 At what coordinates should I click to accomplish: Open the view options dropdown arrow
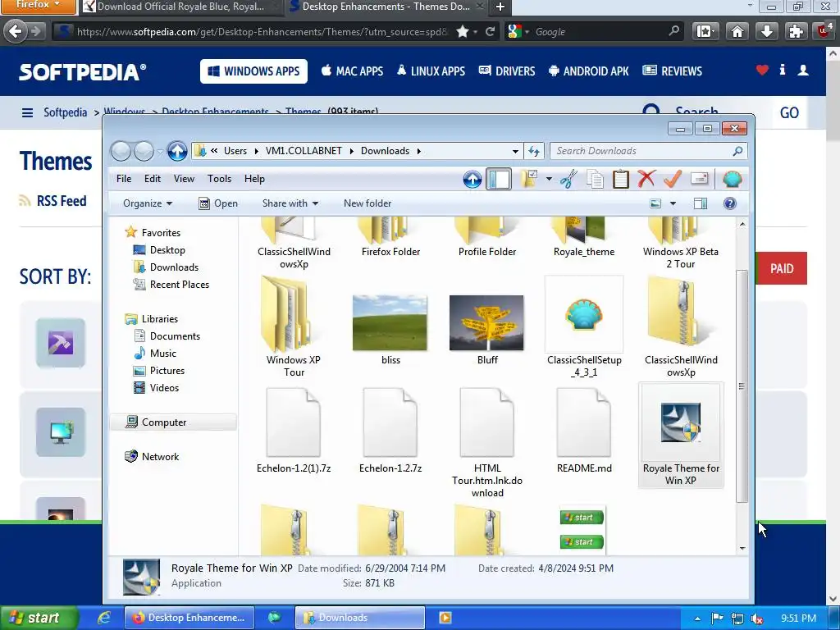coord(673,203)
